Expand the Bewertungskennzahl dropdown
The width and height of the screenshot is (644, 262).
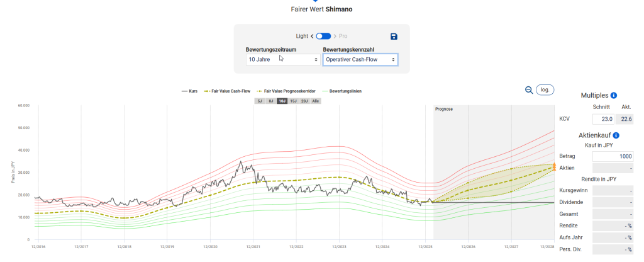coord(360,59)
